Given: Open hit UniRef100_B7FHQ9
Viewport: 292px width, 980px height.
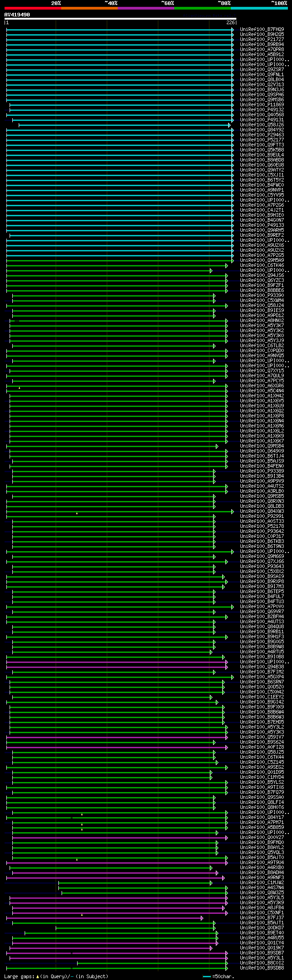Looking at the screenshot, I should 262,29.
